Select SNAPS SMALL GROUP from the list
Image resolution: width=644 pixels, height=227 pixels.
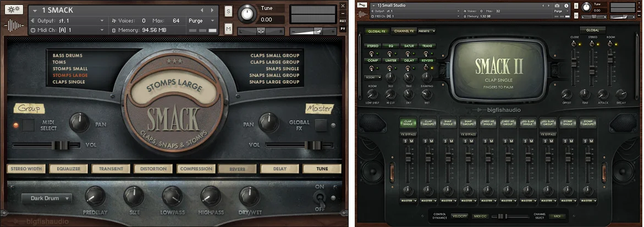click(x=274, y=75)
